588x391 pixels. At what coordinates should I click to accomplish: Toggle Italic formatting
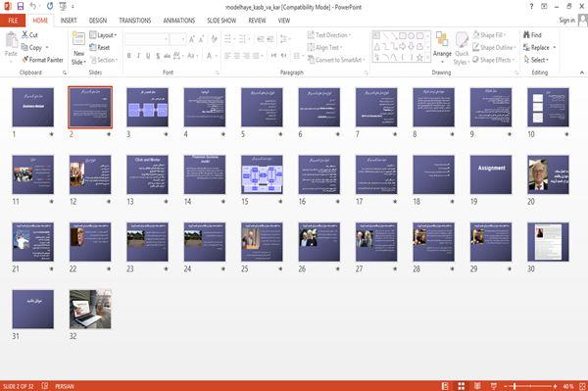point(139,56)
